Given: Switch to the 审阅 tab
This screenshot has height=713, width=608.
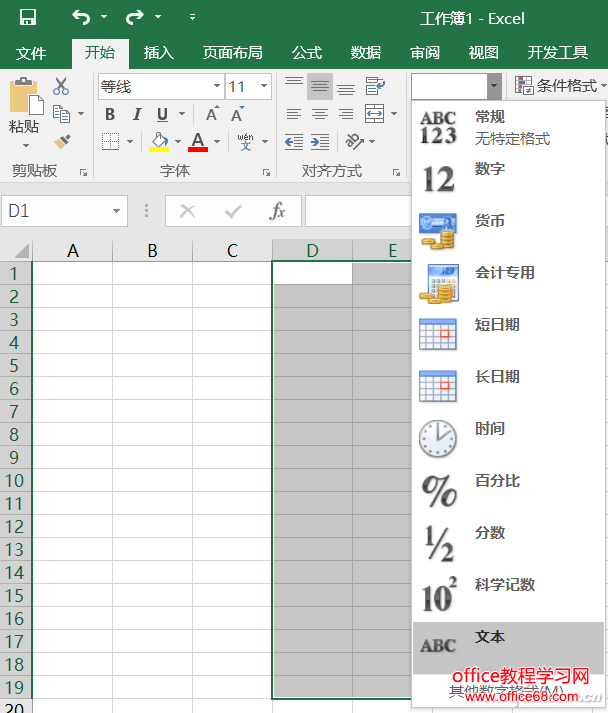Looking at the screenshot, I should point(425,53).
